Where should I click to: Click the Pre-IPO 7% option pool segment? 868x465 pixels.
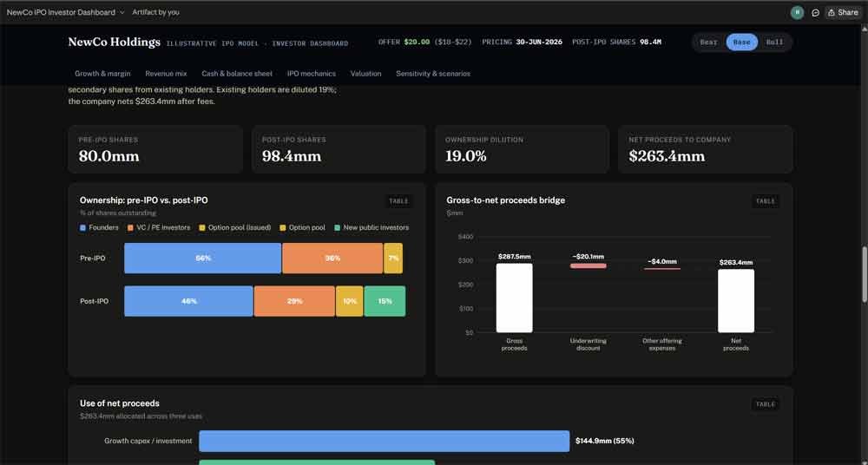pos(393,258)
